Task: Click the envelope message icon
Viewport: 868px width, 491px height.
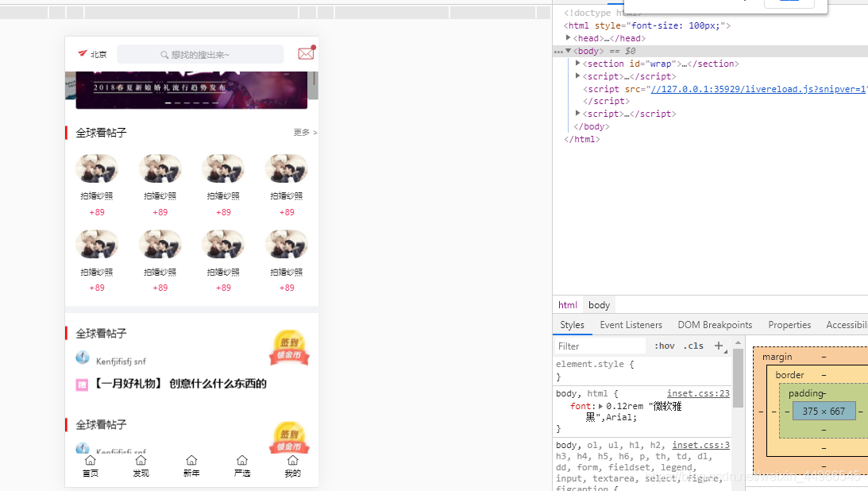Action: pos(306,53)
